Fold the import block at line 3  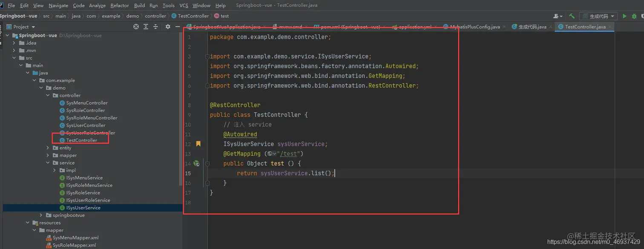point(207,56)
